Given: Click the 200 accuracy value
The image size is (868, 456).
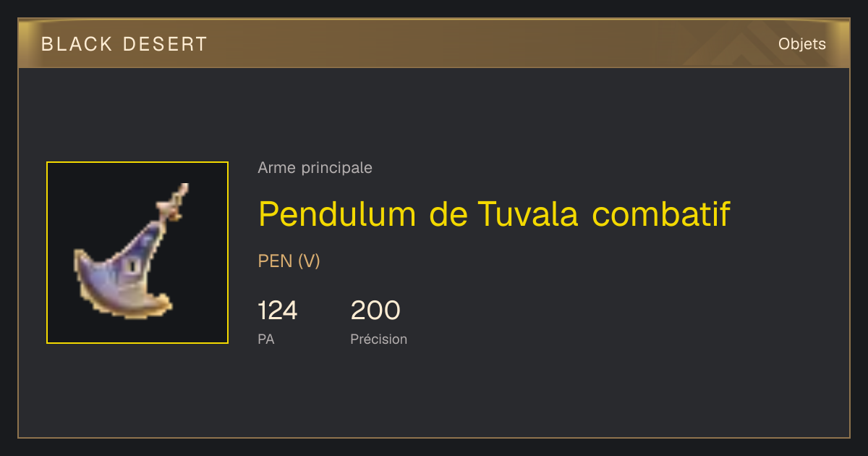Looking at the screenshot, I should 375,311.
